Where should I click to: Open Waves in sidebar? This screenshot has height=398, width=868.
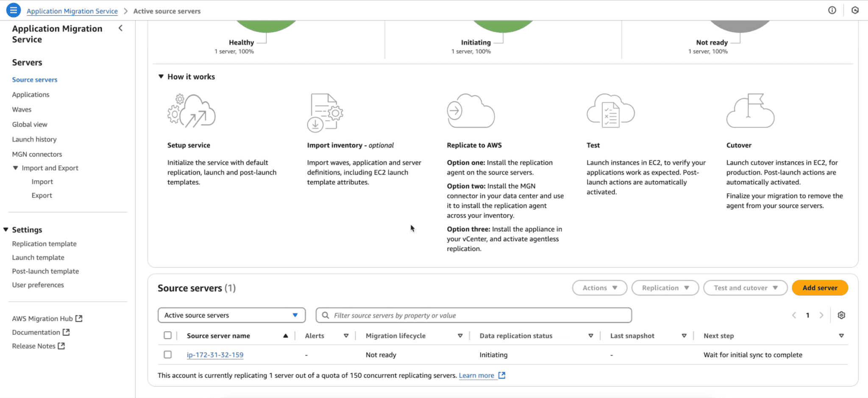[x=22, y=109]
